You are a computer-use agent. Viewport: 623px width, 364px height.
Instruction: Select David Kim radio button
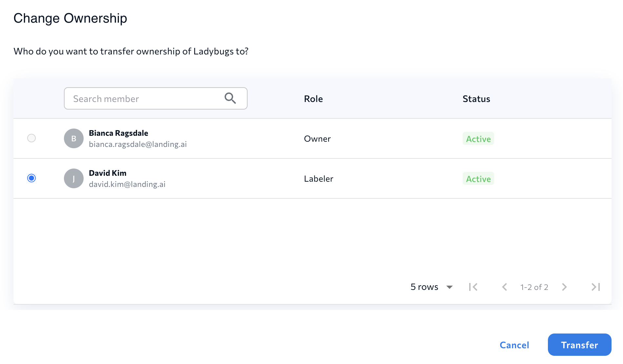tap(31, 178)
